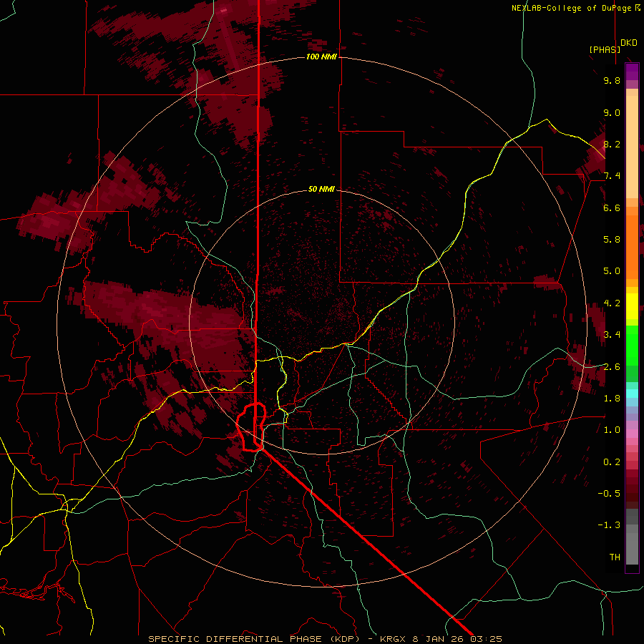Pick the yellow band of the color bar
The width and height of the screenshot is (644, 644).
tap(632, 306)
